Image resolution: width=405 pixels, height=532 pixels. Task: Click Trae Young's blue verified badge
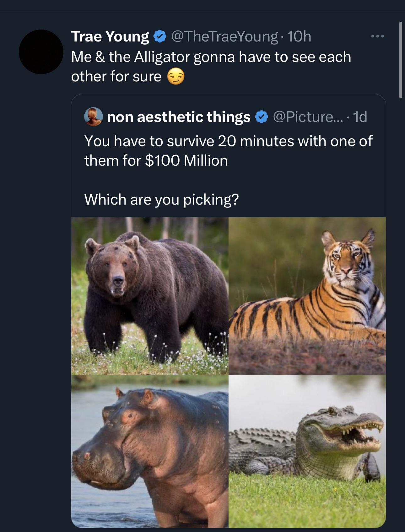tap(160, 36)
